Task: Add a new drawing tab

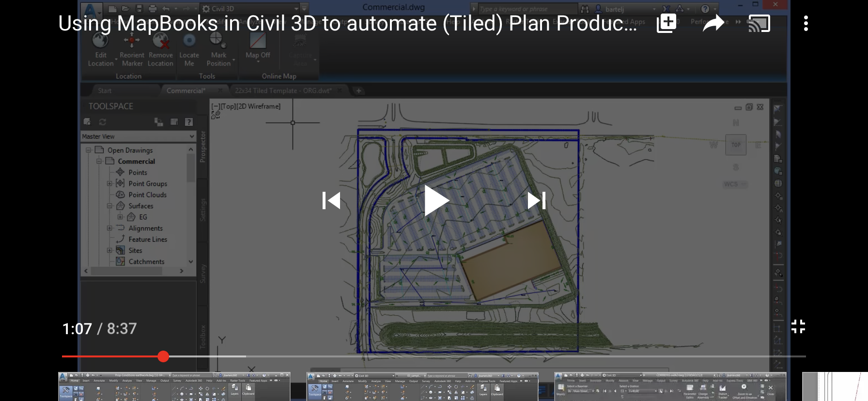Action: pos(358,91)
